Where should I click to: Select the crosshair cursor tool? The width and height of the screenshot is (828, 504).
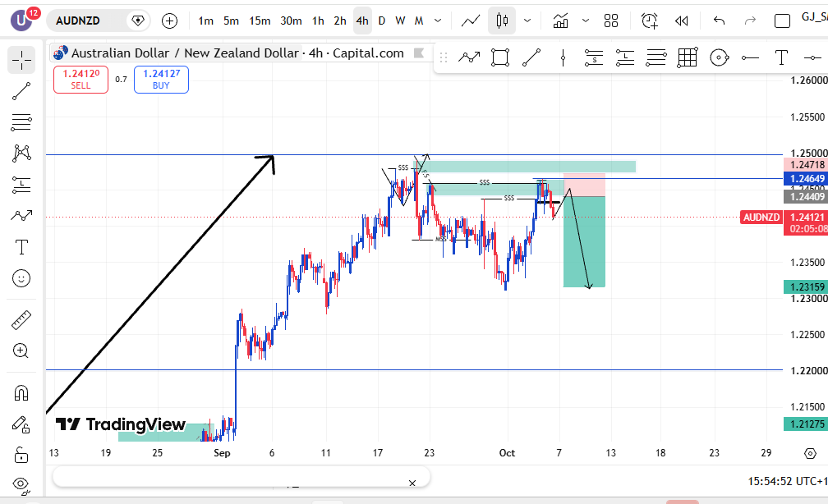point(21,60)
